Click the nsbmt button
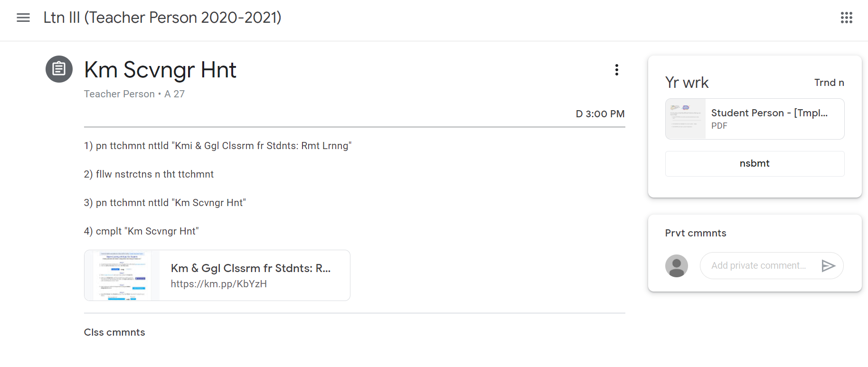The image size is (868, 367). 755,163
